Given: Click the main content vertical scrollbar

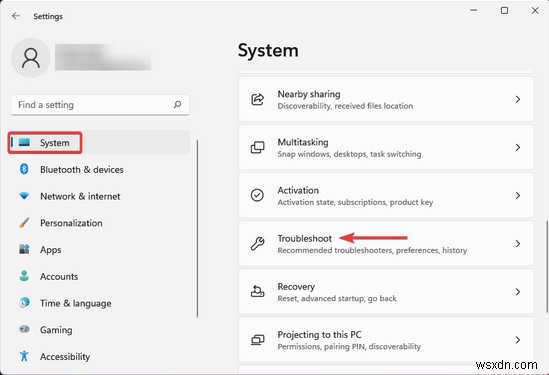Looking at the screenshot, I should pyautogui.click(x=547, y=266).
